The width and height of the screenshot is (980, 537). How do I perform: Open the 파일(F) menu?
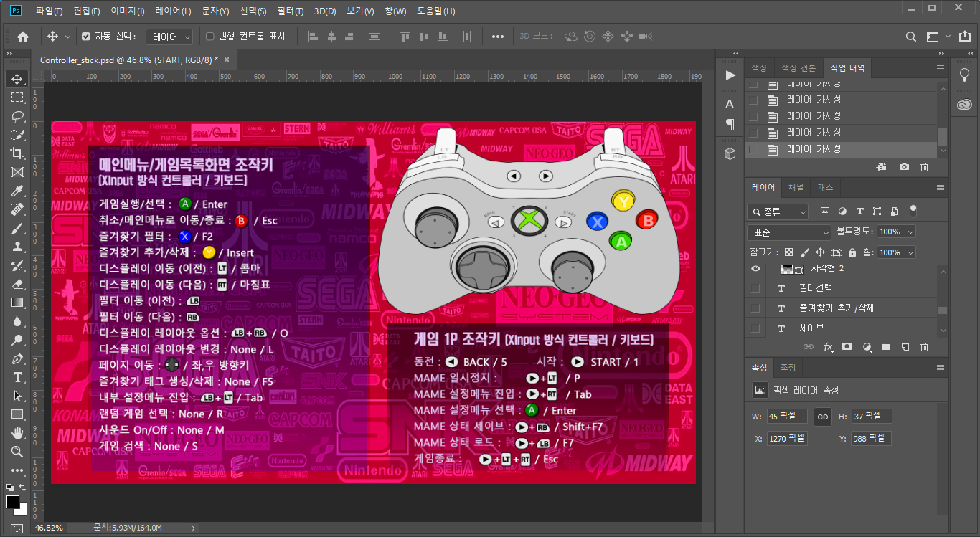[50, 11]
